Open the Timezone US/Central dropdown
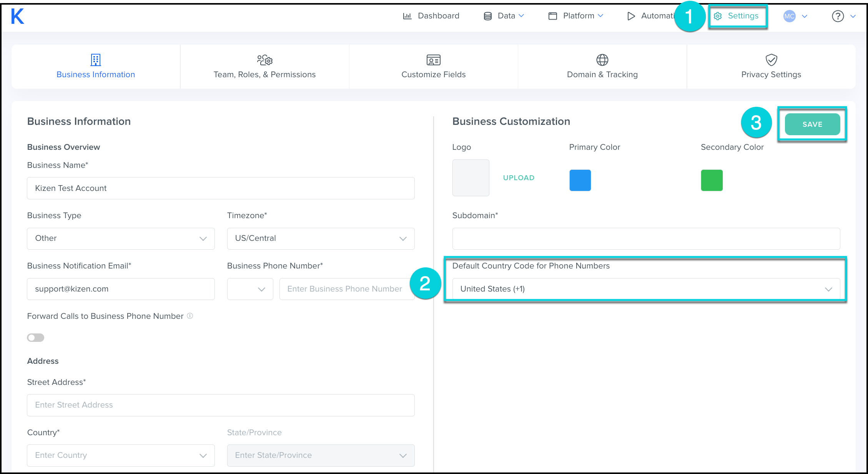 pos(321,239)
